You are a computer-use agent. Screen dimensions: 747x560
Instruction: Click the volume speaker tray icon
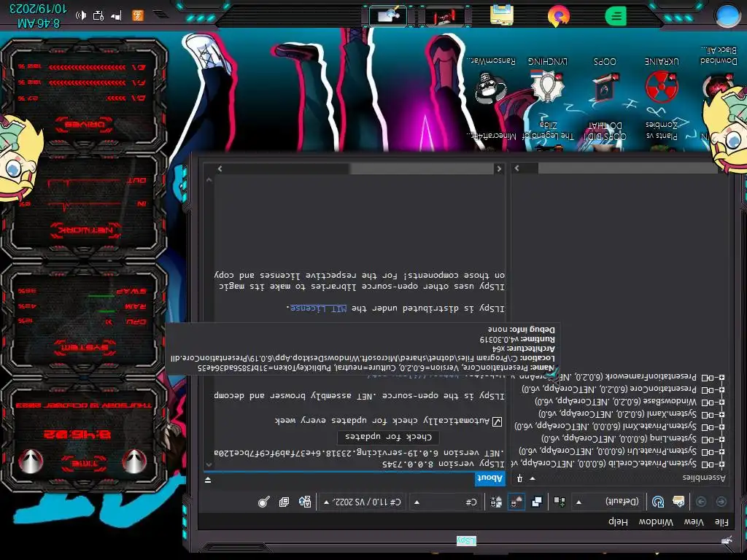81,16
